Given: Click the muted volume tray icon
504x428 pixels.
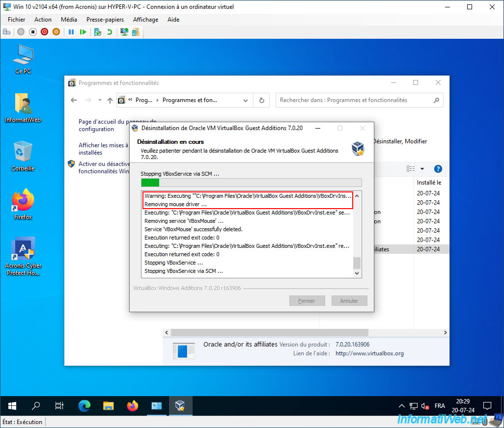Looking at the screenshot, I should pyautogui.click(x=425, y=406).
